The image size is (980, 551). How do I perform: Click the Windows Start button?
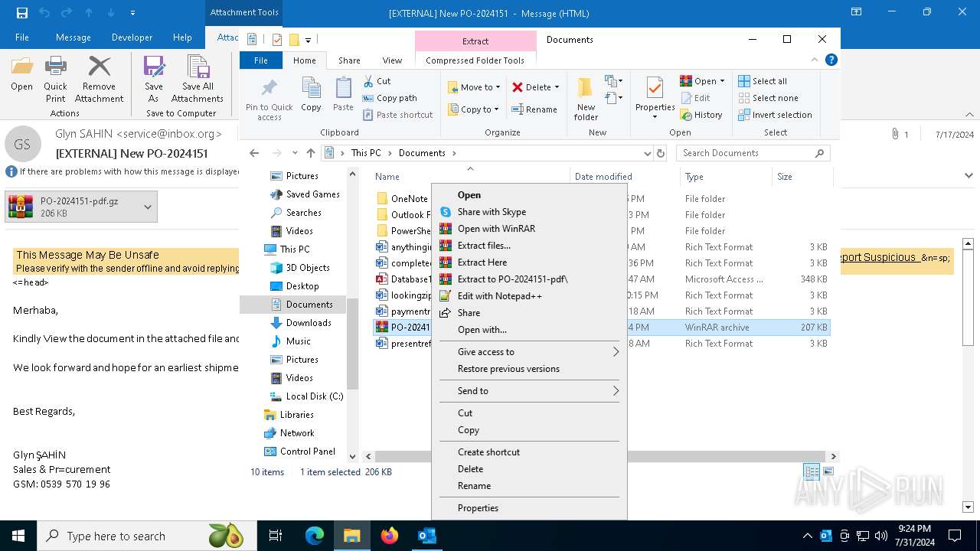[x=18, y=536]
